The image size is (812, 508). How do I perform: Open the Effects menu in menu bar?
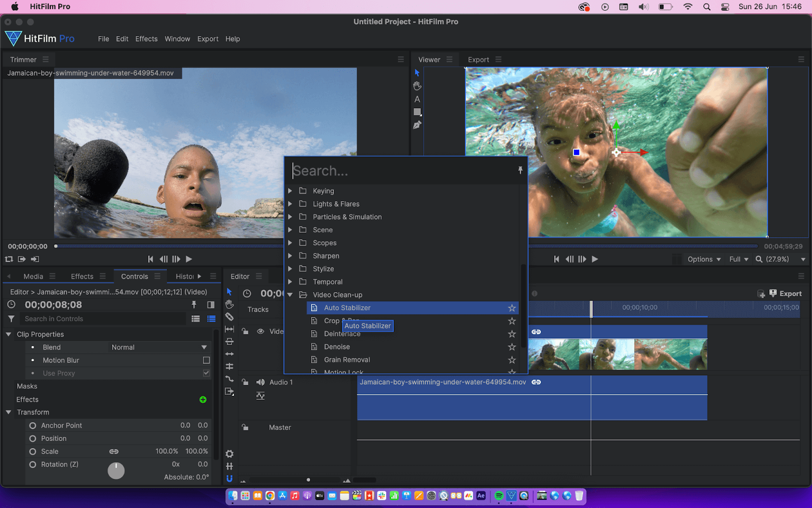pos(146,39)
